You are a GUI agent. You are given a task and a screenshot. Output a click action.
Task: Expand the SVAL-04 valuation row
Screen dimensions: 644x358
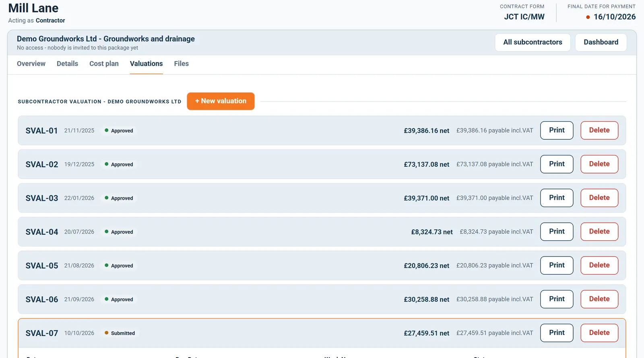322,232
